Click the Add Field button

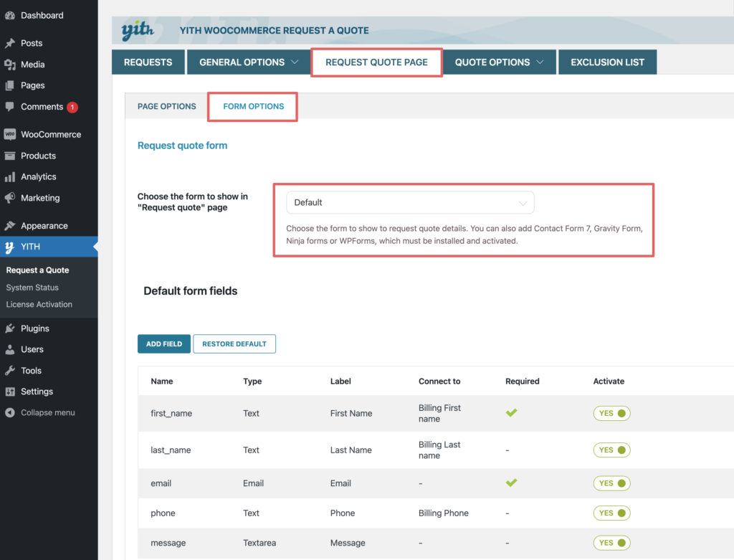point(164,343)
